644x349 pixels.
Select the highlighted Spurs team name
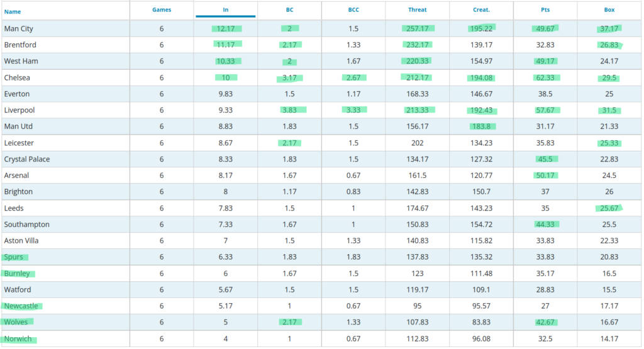(x=14, y=257)
